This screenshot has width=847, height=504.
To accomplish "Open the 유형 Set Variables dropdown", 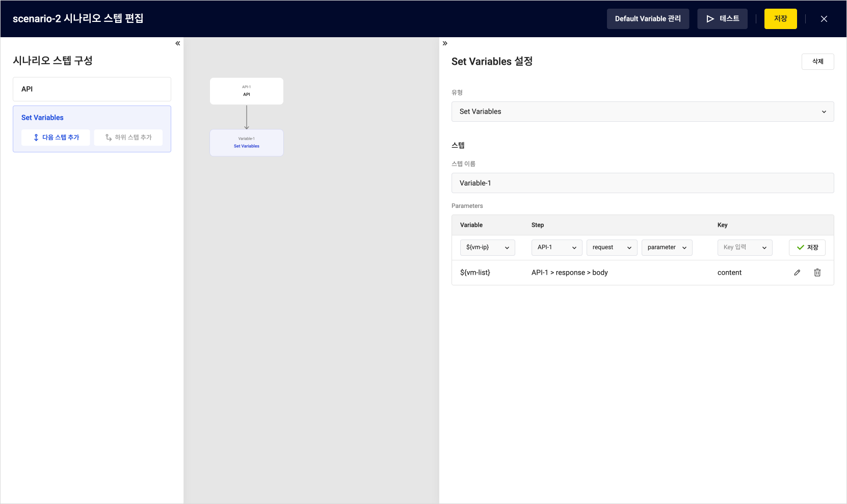I will [643, 112].
